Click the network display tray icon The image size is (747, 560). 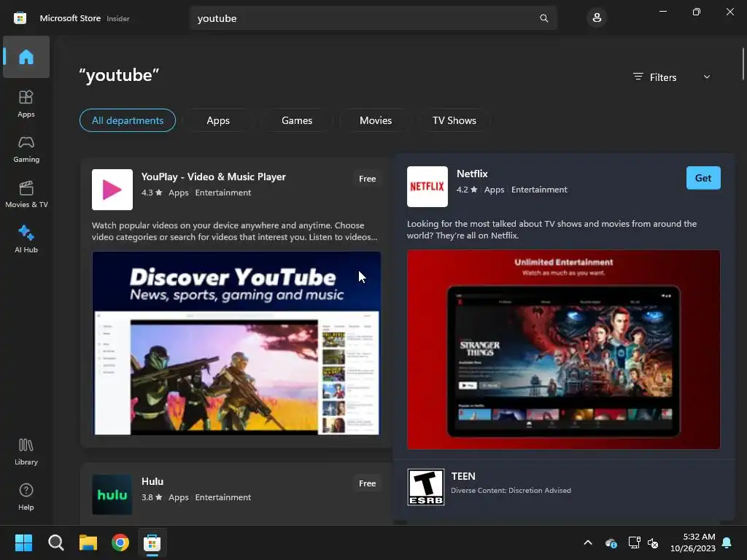pos(634,542)
